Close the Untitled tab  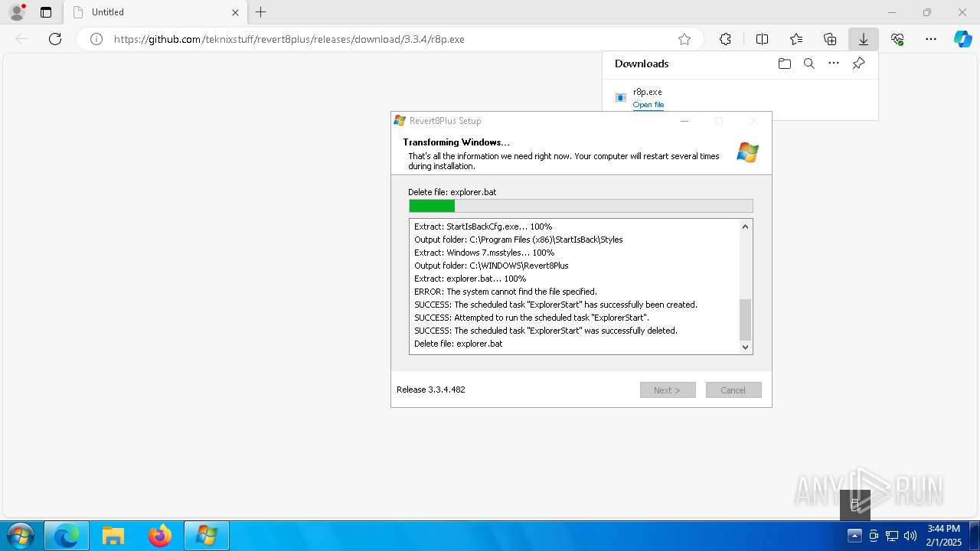[x=236, y=12]
